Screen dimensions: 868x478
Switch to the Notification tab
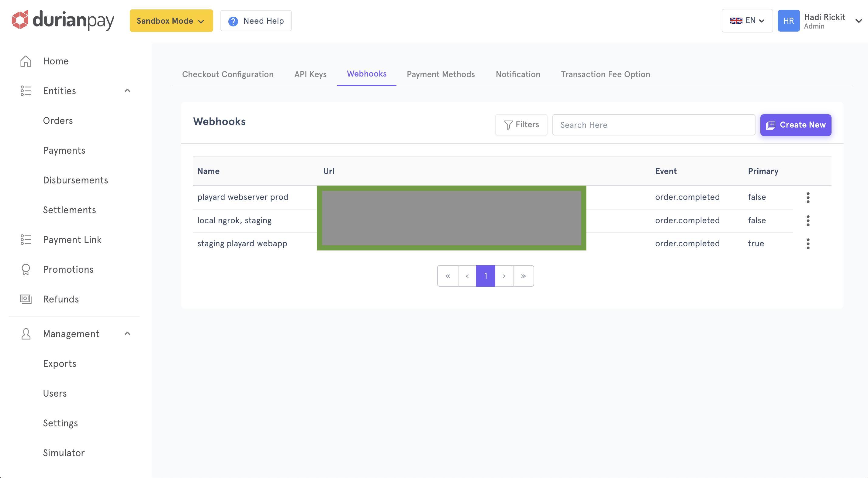pyautogui.click(x=518, y=74)
